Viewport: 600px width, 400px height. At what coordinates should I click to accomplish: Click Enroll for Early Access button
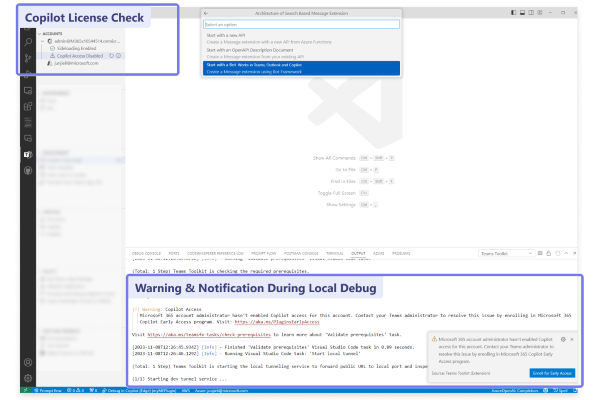[x=552, y=373]
